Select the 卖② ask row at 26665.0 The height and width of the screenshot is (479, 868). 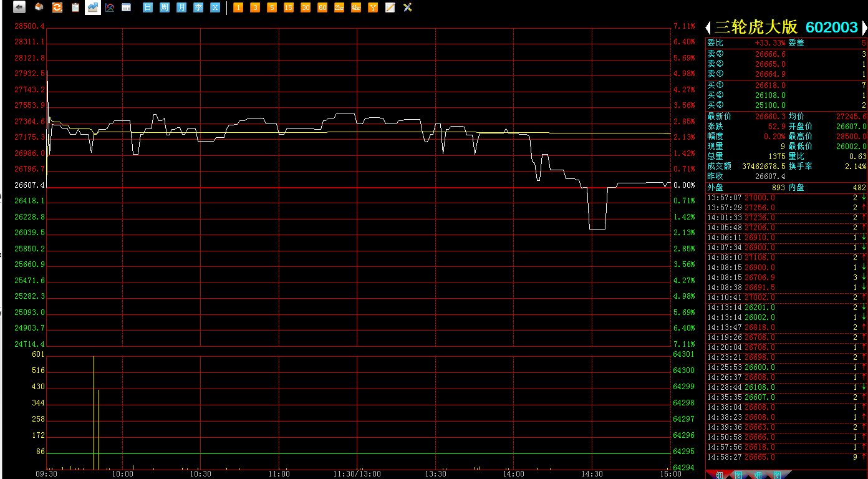786,64
